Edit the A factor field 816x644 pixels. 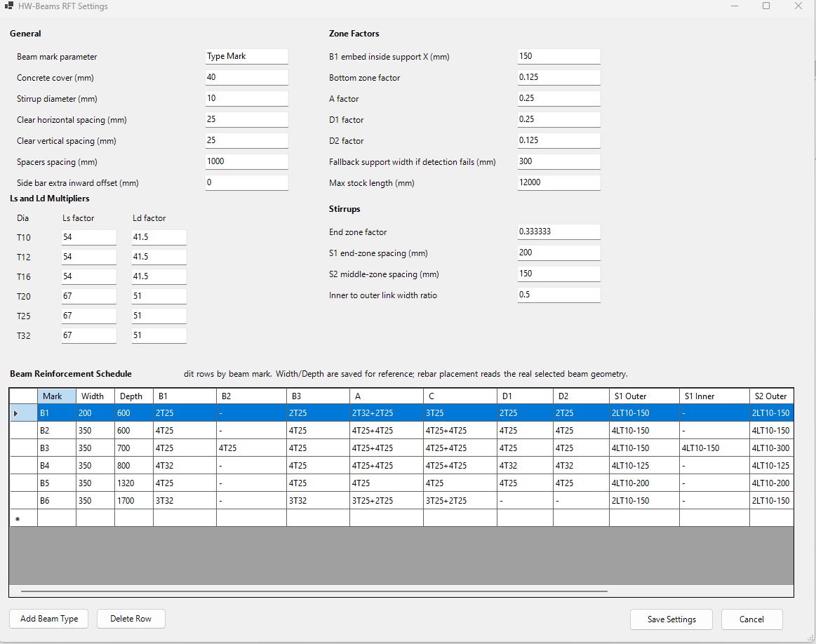click(x=559, y=98)
